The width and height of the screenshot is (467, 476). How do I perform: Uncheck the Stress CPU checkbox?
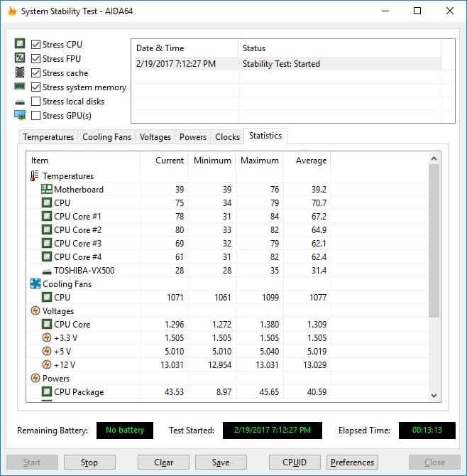35,44
